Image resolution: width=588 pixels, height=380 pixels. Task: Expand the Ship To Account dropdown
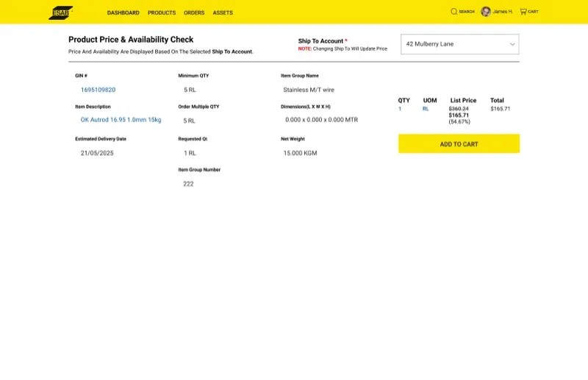click(x=460, y=44)
